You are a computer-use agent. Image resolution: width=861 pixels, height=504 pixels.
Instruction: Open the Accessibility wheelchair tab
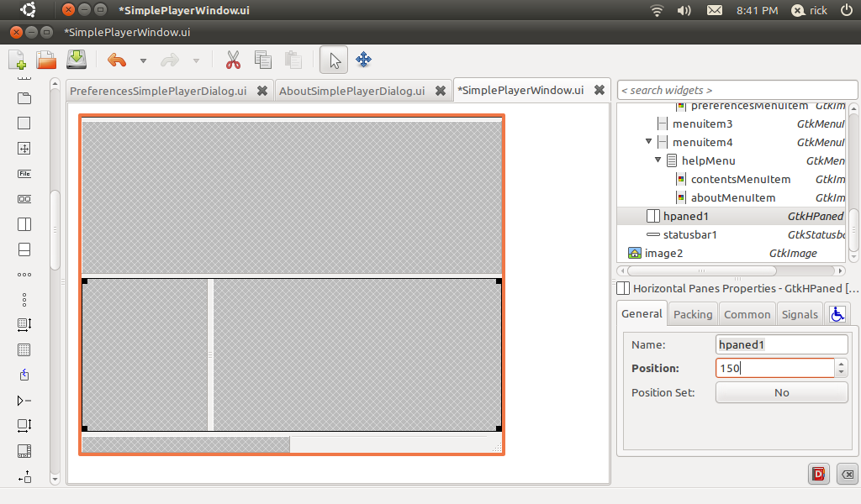pos(837,314)
